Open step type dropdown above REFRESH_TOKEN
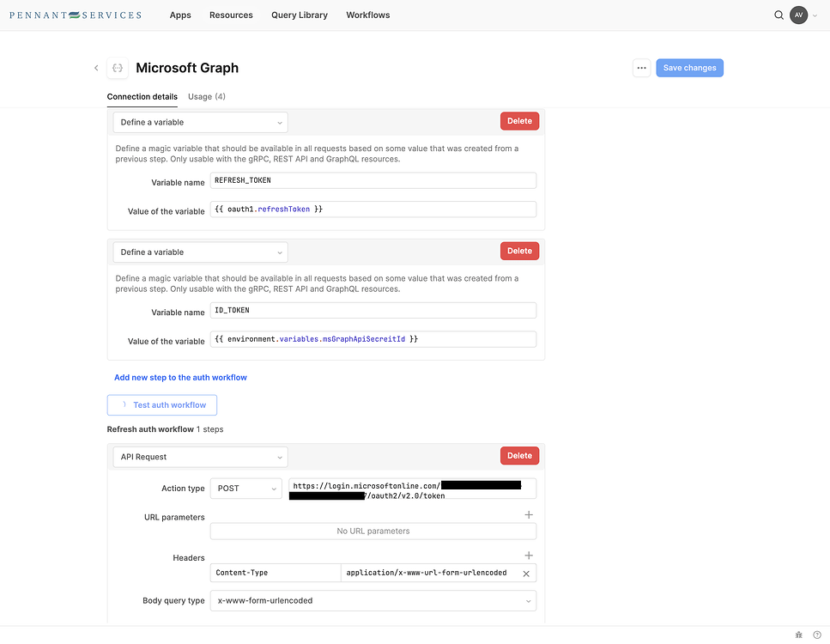The width and height of the screenshot is (830, 644). coord(200,122)
